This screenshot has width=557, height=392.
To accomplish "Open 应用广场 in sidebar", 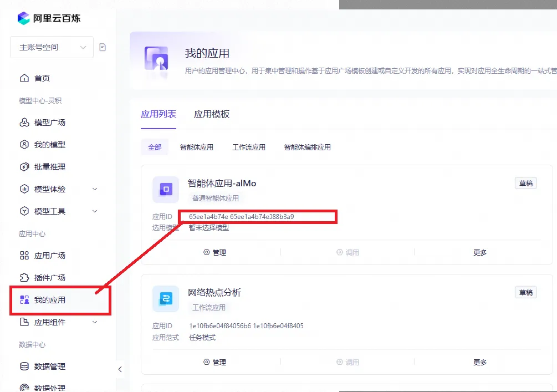I will tap(43, 256).
